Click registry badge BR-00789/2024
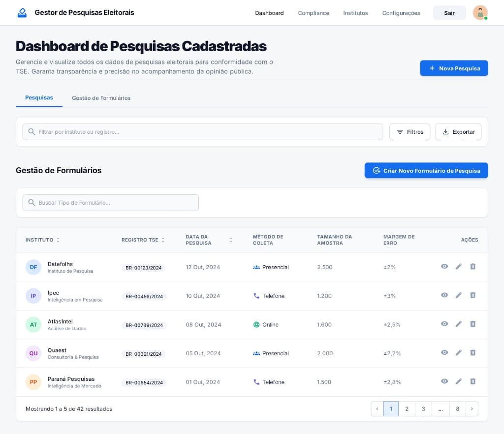 pos(144,325)
